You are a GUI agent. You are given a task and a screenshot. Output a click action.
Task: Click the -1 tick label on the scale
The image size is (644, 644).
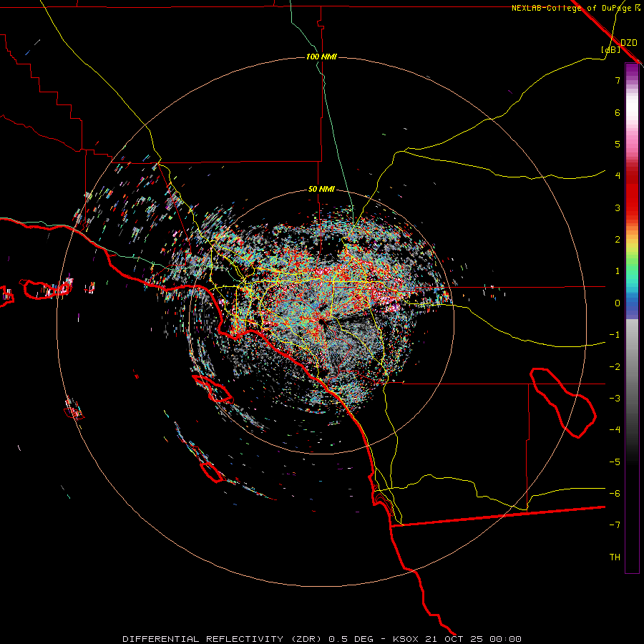coord(615,335)
